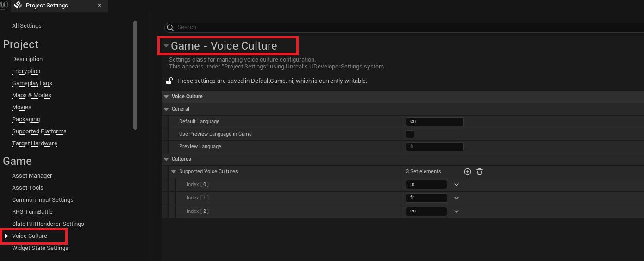Click the Unreal Engine logo icon
The width and height of the screenshot is (644, 261).
click(x=4, y=6)
